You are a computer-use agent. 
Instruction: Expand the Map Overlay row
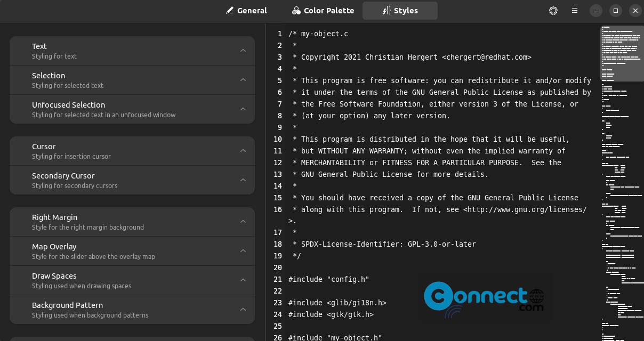pos(132,251)
